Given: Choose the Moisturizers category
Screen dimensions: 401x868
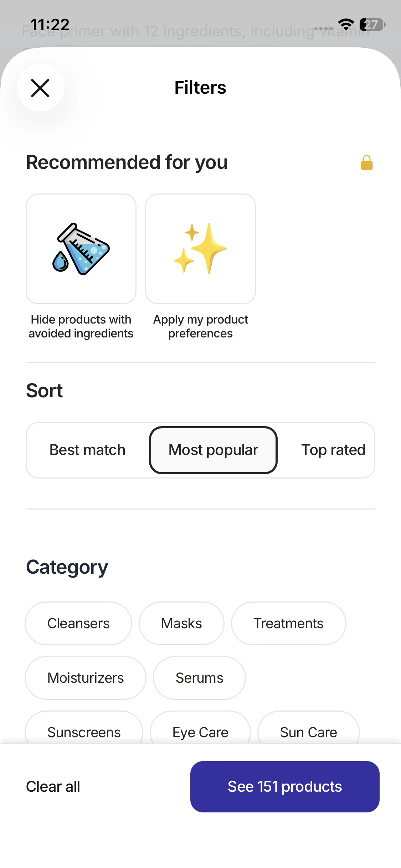Looking at the screenshot, I should point(86,678).
